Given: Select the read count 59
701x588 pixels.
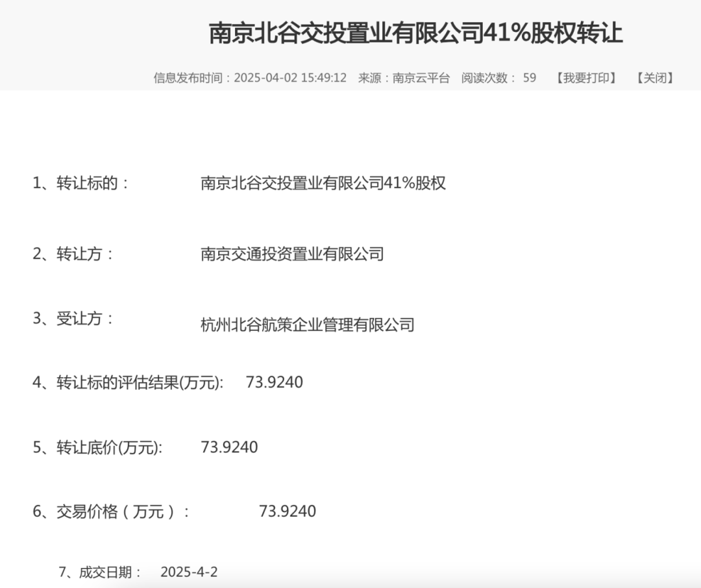Looking at the screenshot, I should click(530, 78).
